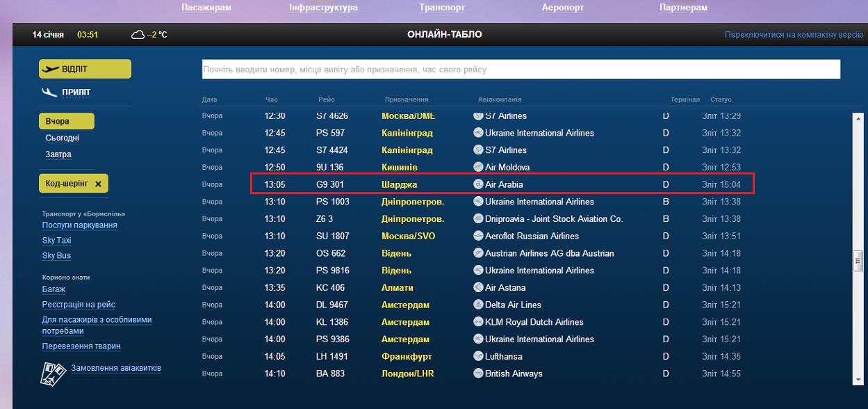The image size is (868, 409).
Task: Open Послуги паркування link
Action: [x=79, y=225]
